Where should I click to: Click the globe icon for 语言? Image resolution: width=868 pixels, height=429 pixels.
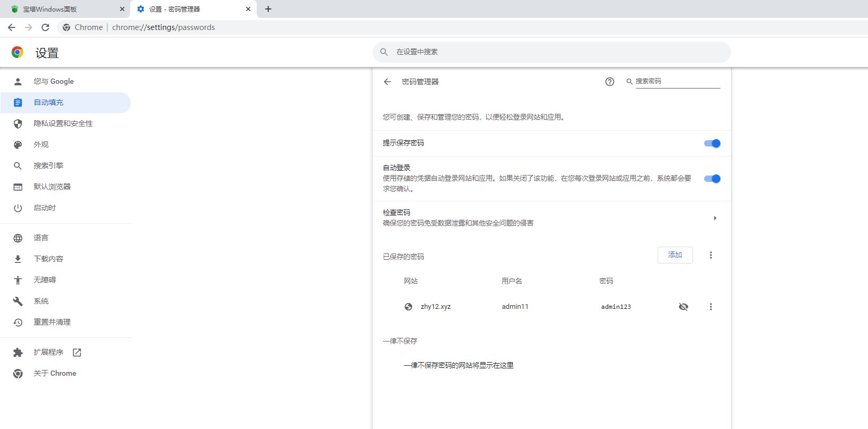(x=18, y=238)
